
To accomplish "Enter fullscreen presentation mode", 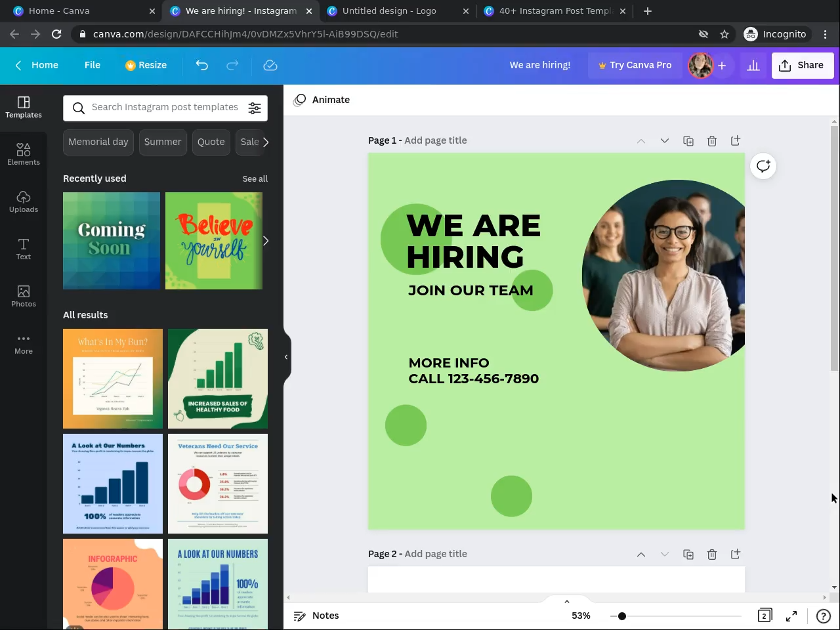I will [x=791, y=616].
